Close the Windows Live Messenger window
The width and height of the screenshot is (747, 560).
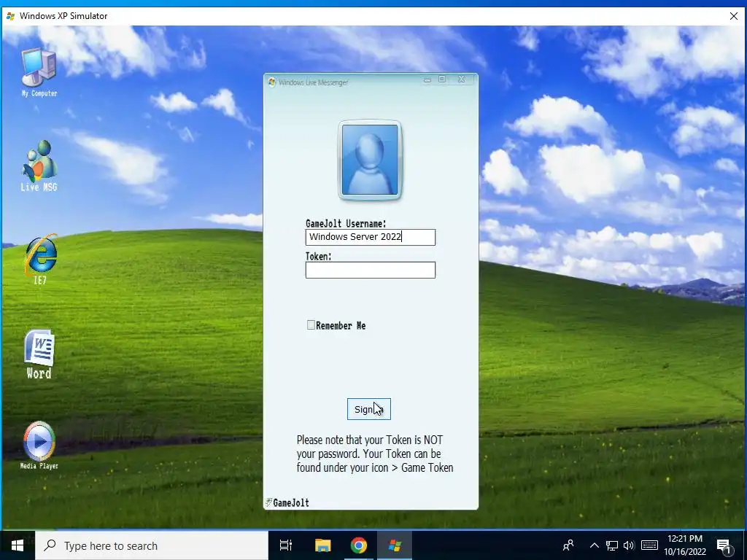pyautogui.click(x=461, y=79)
